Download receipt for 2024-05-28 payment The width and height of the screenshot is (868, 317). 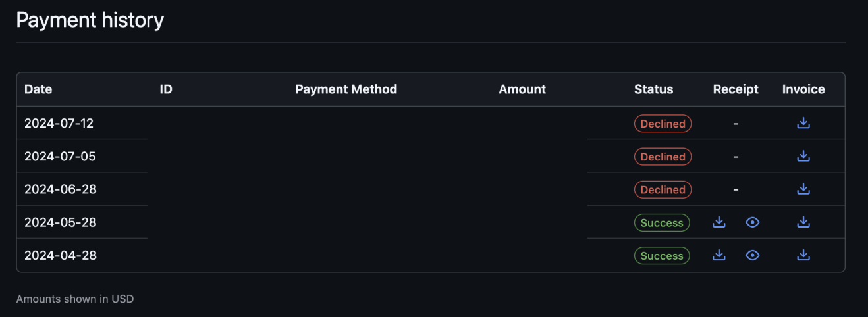(719, 222)
